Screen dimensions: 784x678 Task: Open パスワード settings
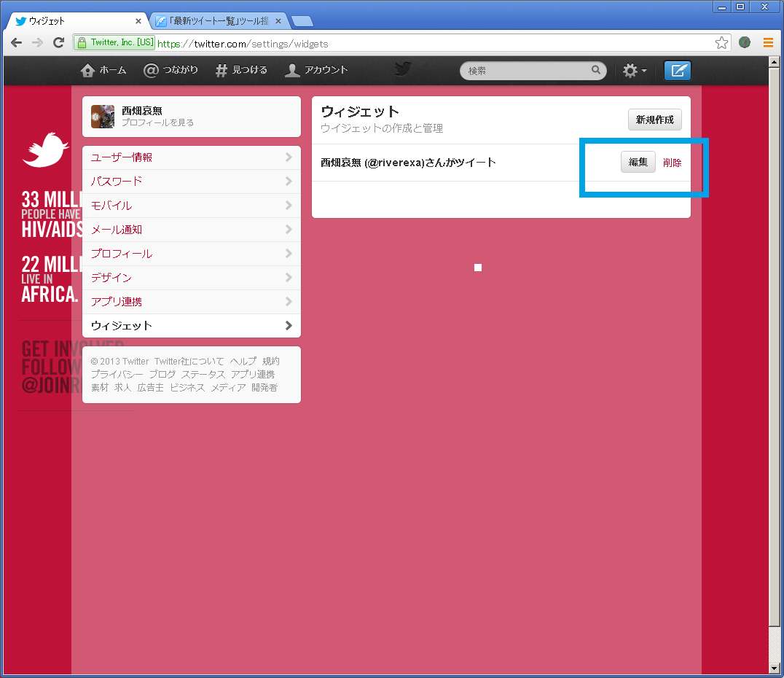[x=192, y=182]
